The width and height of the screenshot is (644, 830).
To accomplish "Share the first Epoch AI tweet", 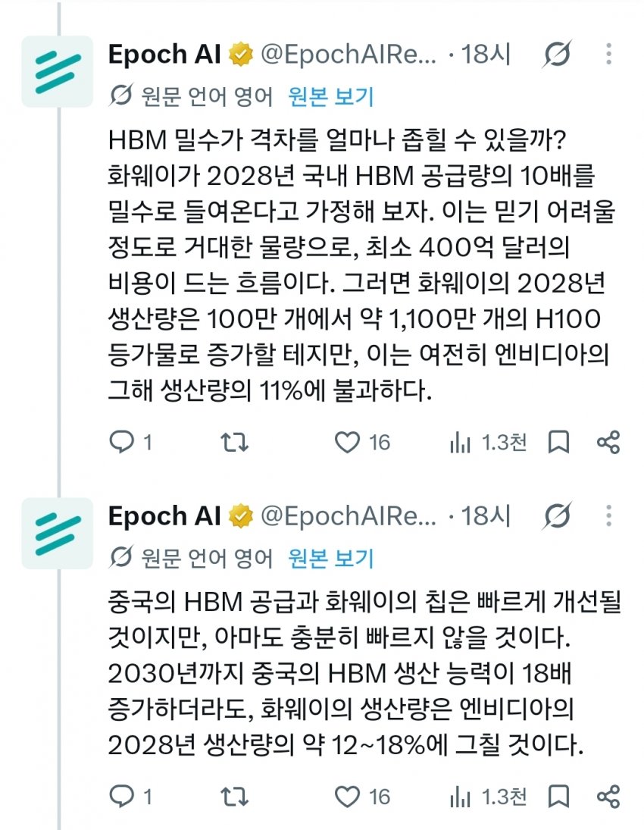I will click(608, 442).
